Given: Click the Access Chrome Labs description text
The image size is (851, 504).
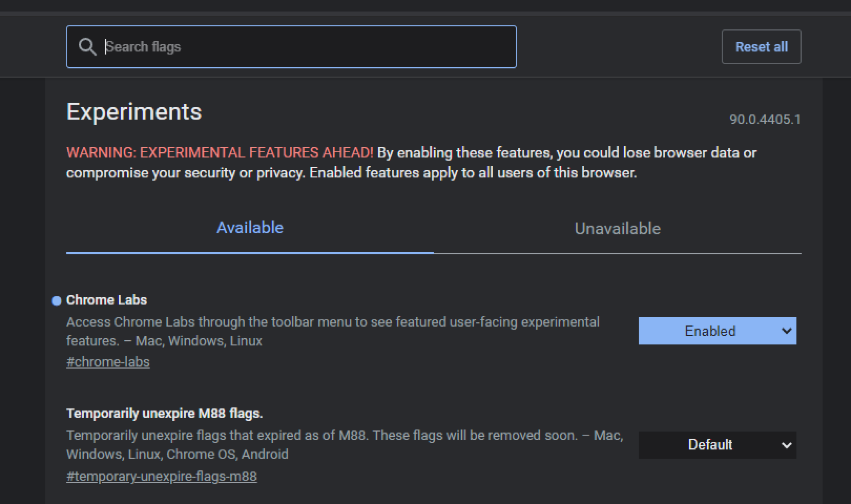Looking at the screenshot, I should pyautogui.click(x=333, y=331).
